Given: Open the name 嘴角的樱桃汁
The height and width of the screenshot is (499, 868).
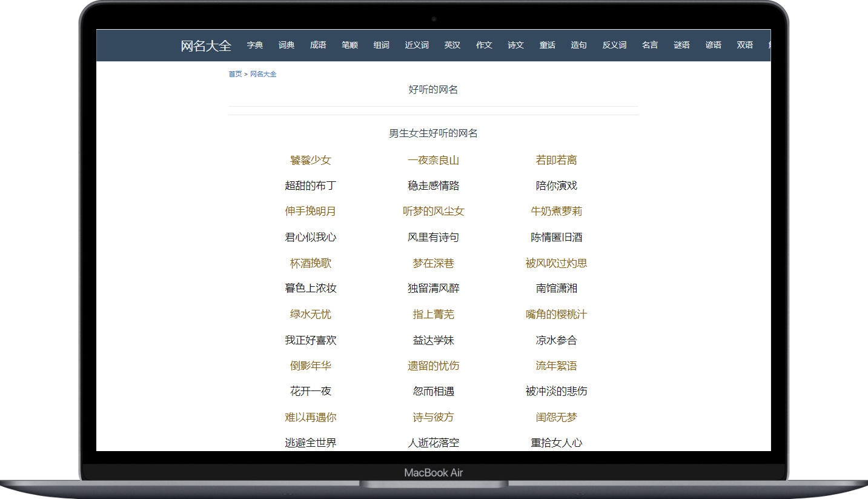Looking at the screenshot, I should [x=557, y=314].
